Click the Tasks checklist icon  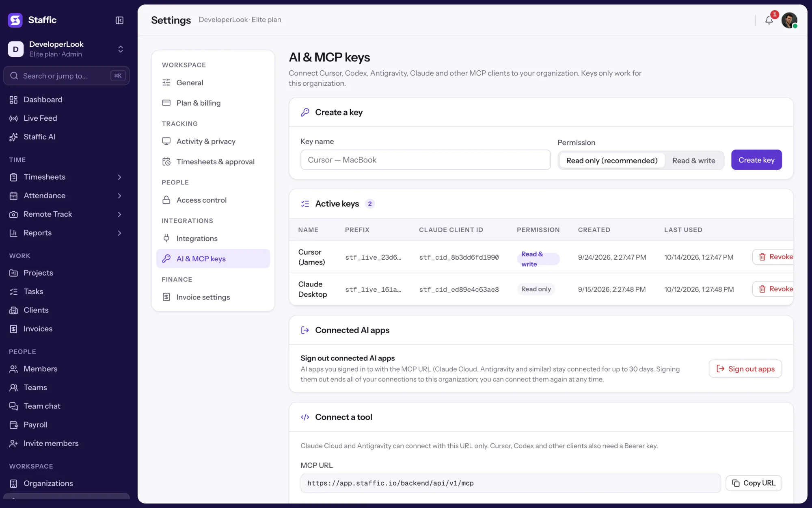click(x=13, y=292)
